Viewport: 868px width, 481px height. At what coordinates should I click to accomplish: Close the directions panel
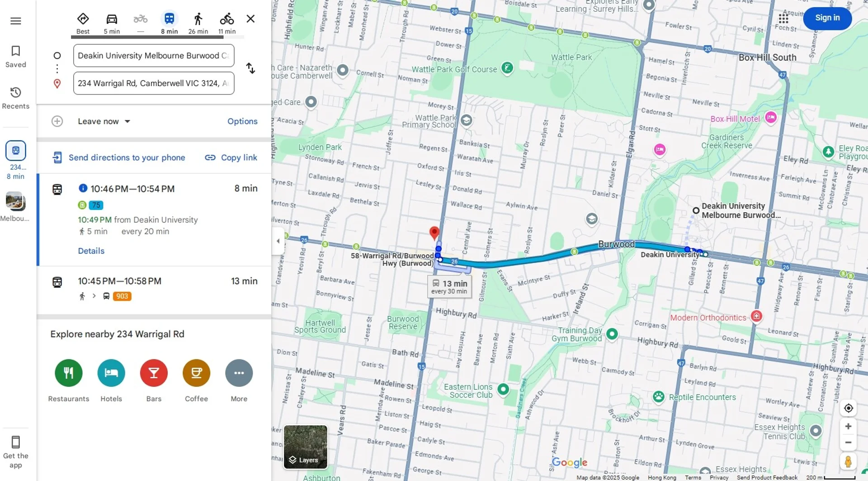coord(250,19)
